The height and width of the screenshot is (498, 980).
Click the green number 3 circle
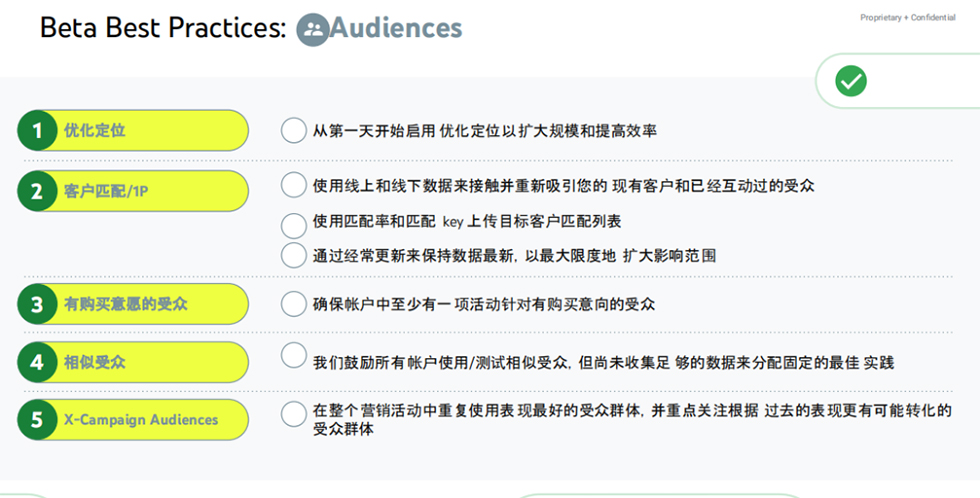click(x=38, y=304)
